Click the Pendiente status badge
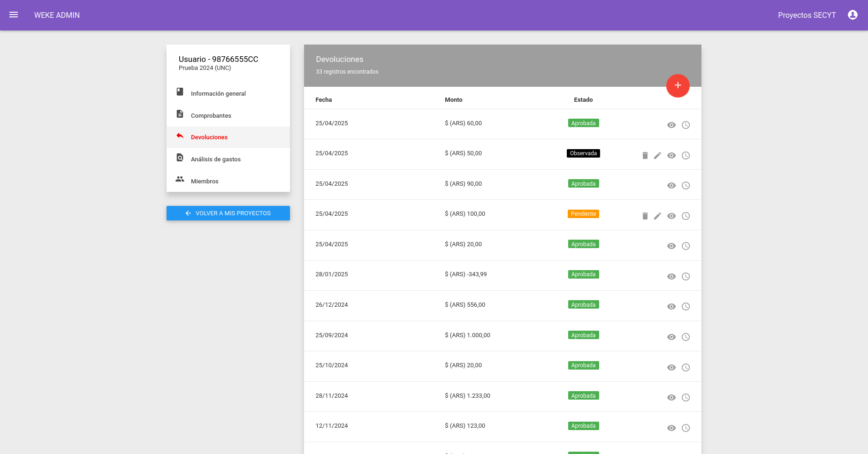This screenshot has width=868, height=454. click(x=583, y=214)
